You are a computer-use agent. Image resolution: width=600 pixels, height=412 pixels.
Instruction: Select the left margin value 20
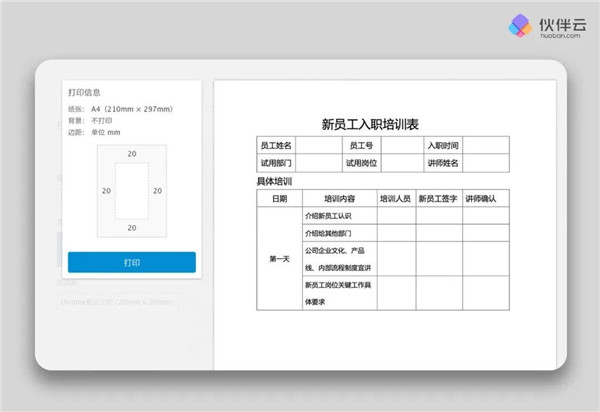coord(107,190)
